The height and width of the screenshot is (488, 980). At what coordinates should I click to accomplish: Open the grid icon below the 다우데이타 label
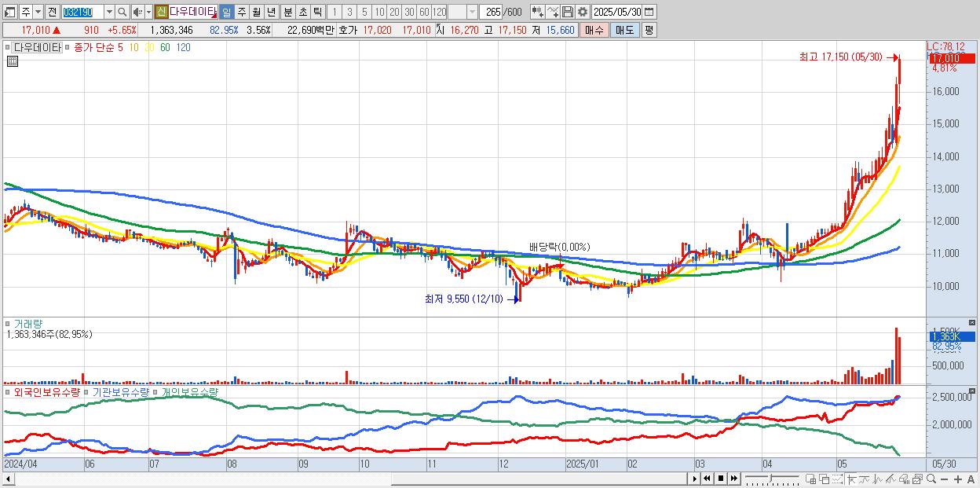[13, 61]
